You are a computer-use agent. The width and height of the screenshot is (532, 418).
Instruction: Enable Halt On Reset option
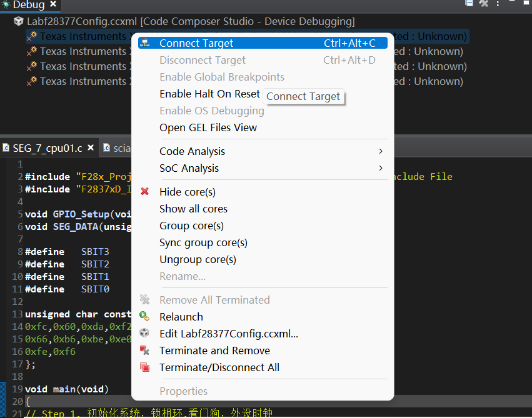(209, 94)
